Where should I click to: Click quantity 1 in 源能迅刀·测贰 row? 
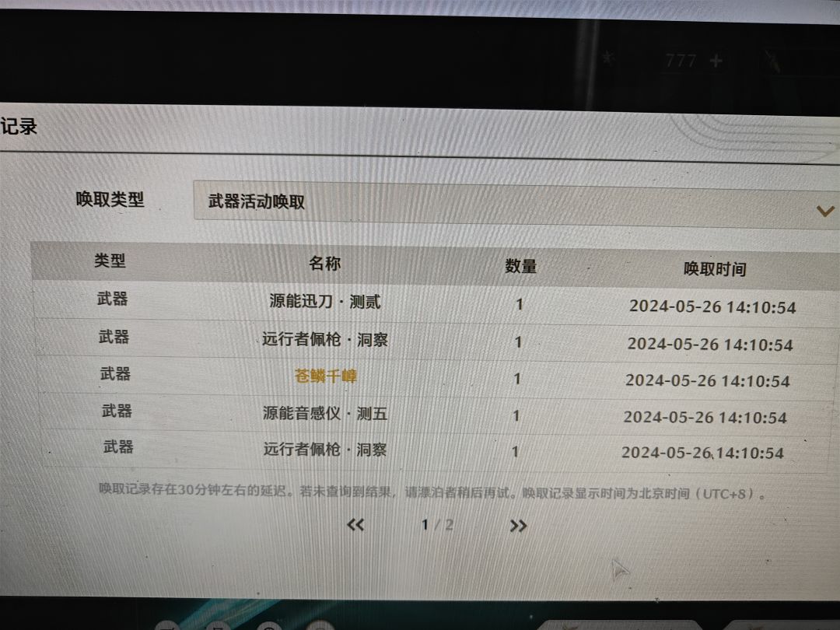point(519,304)
